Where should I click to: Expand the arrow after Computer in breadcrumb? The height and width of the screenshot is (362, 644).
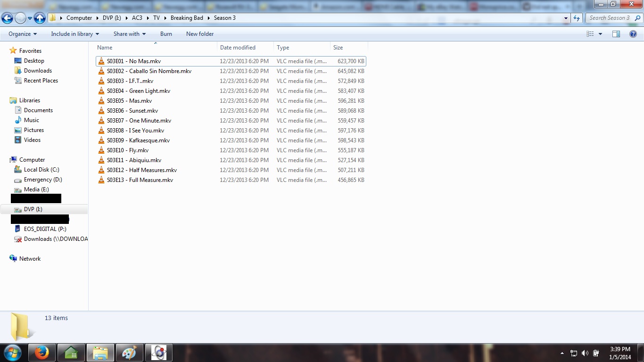[x=98, y=18]
